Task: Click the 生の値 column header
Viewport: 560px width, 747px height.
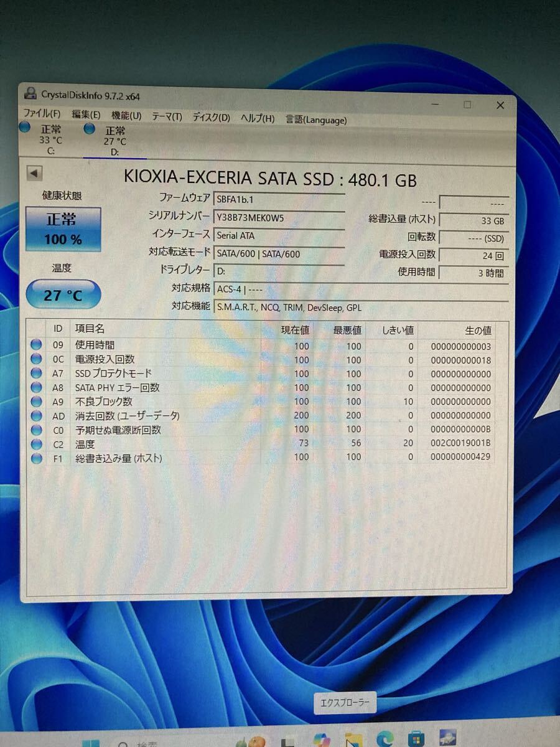Action: pyautogui.click(x=456, y=331)
